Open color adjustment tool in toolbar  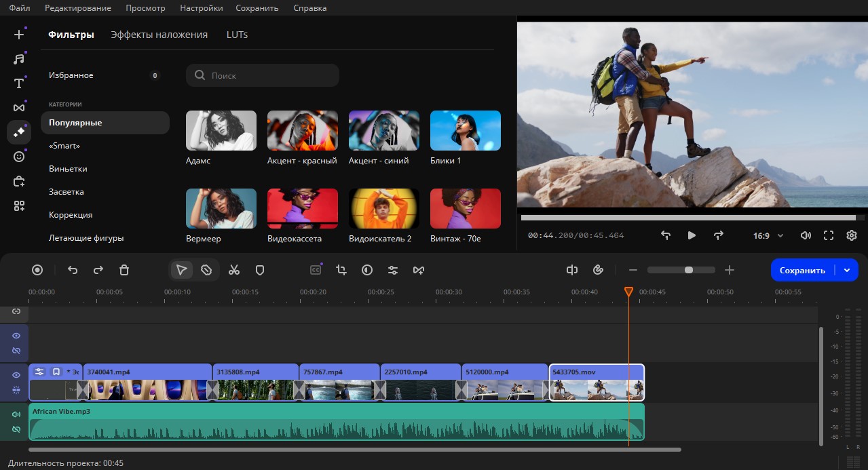(x=367, y=270)
